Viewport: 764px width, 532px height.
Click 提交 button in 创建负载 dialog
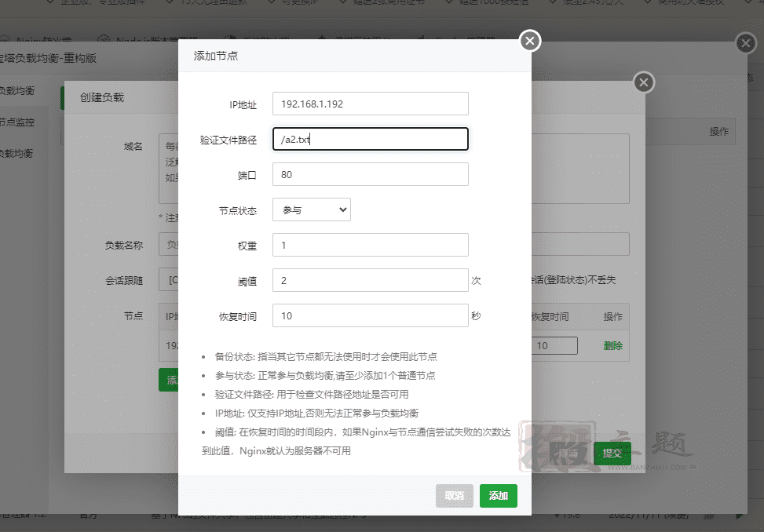[612, 454]
